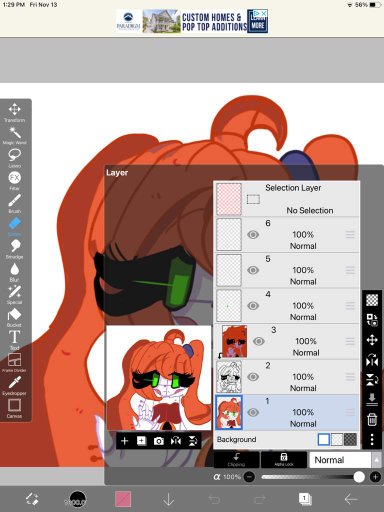The height and width of the screenshot is (512, 384).
Task: Select the Text tool
Action: 14,340
